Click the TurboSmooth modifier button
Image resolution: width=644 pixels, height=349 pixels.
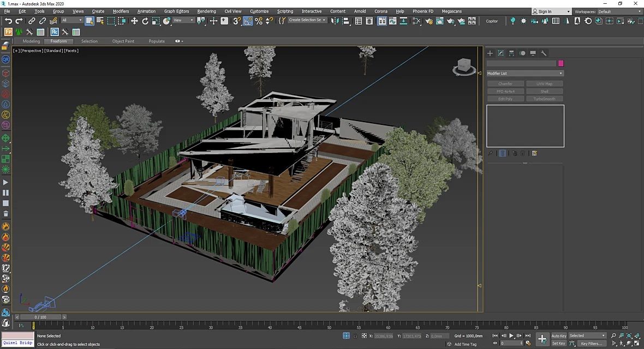point(544,99)
